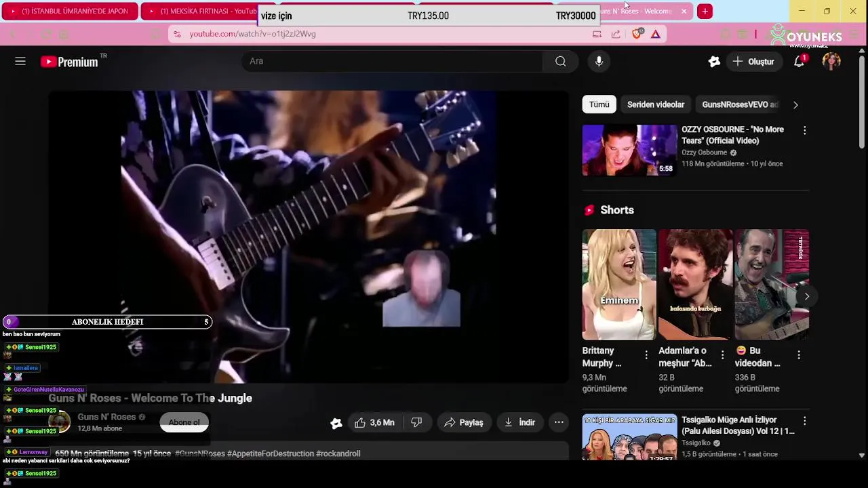Screen dimensions: 868x488
Task: Click the Paylaş share button
Action: click(x=464, y=422)
